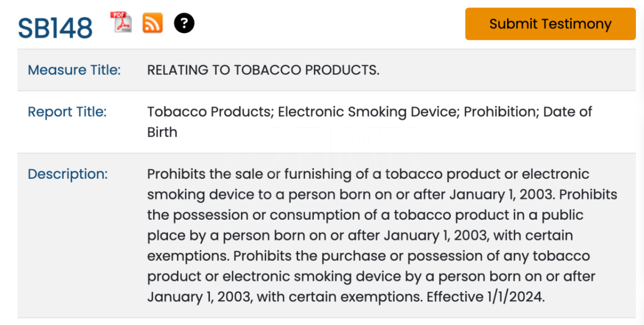The width and height of the screenshot is (644, 325).
Task: Click the word Birth in Report Title
Action: point(162,132)
